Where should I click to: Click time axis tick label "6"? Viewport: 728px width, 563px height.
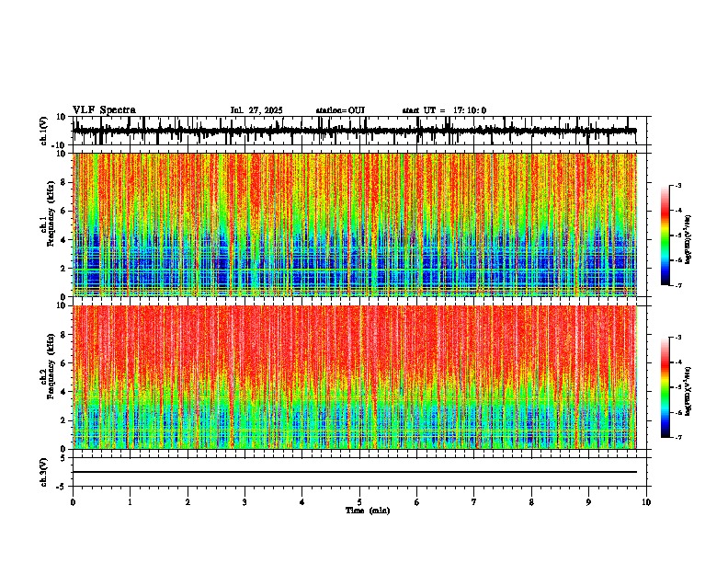point(417,502)
